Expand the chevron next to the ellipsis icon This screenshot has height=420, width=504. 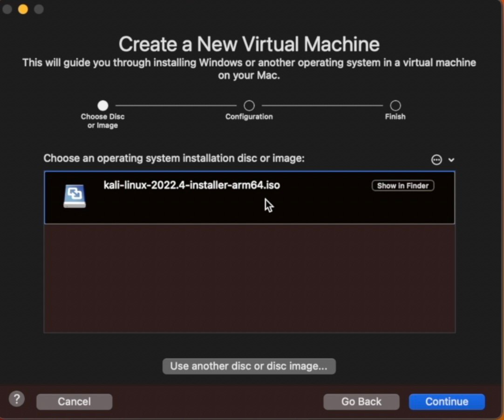coord(451,160)
